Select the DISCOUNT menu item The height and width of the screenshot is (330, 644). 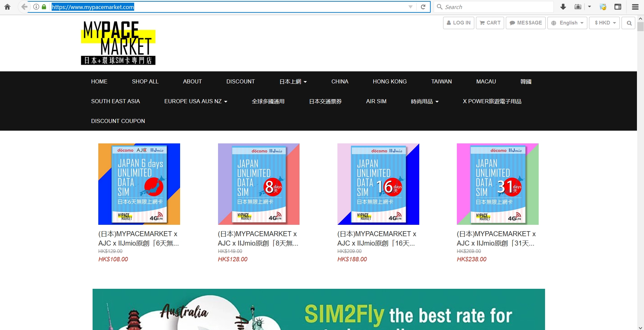pos(240,81)
